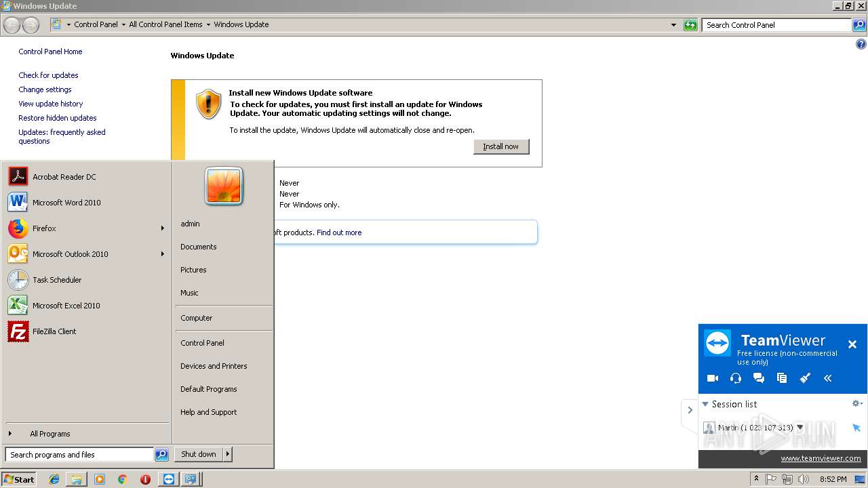Viewport: 868px width, 488px height.
Task: Click the TeamViewer whiteboard brush icon
Action: [805, 378]
